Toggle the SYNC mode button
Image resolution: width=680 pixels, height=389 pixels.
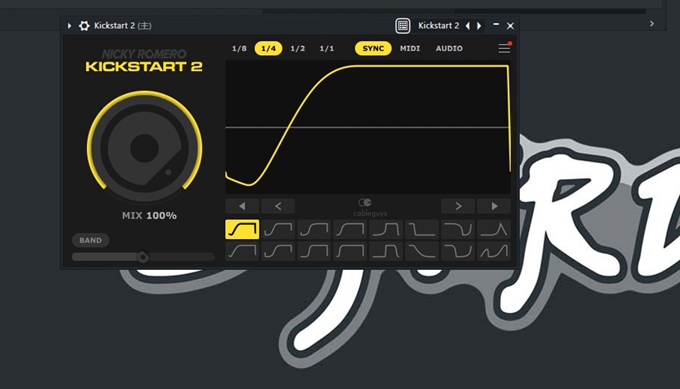pyautogui.click(x=373, y=48)
